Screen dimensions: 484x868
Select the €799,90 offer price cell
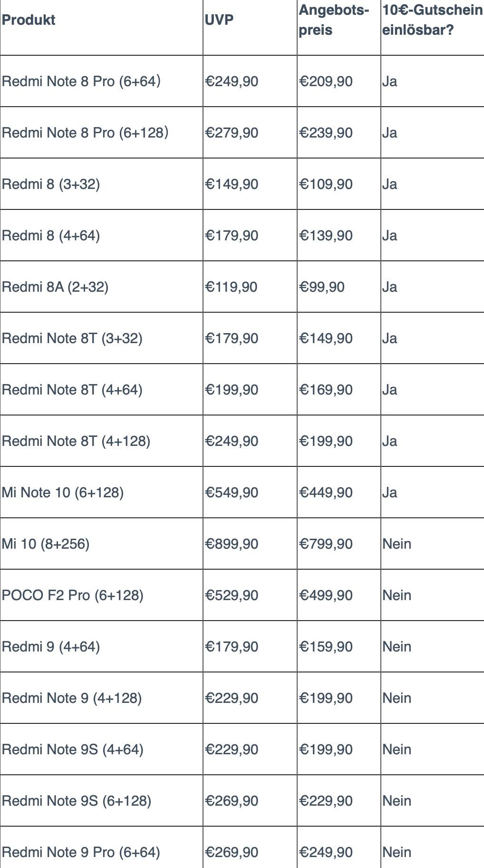point(326,544)
